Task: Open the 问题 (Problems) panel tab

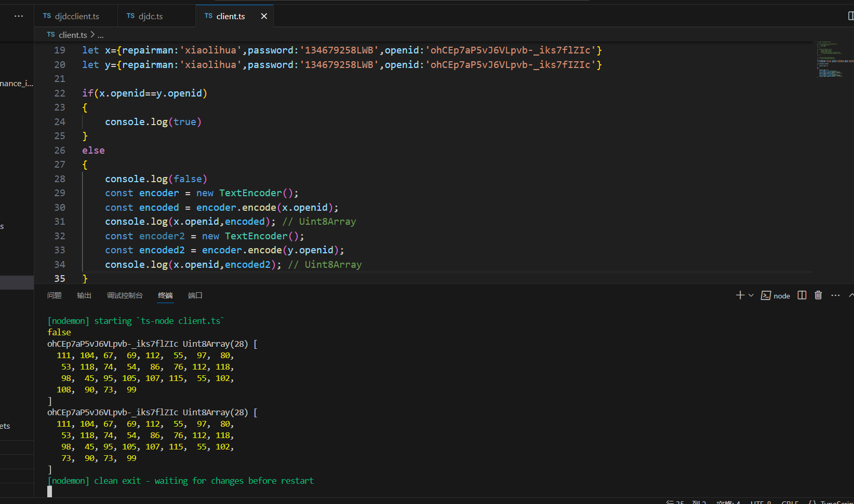Action: 55,295
